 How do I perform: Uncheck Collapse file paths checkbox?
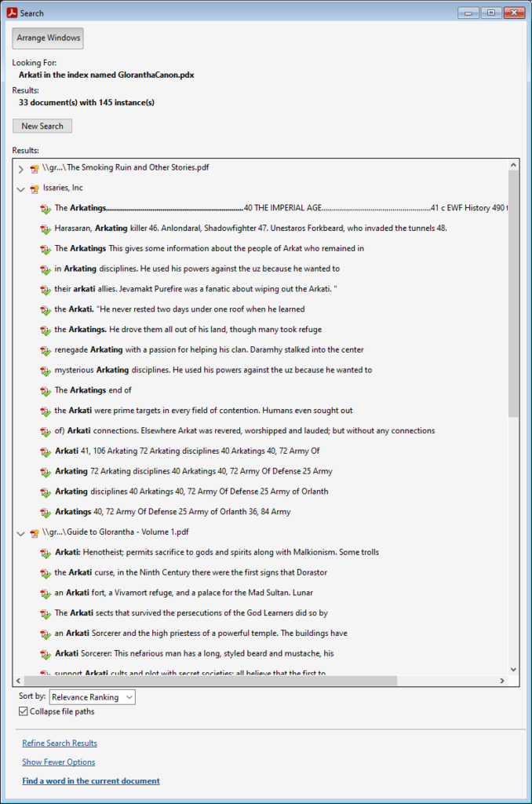[x=23, y=711]
